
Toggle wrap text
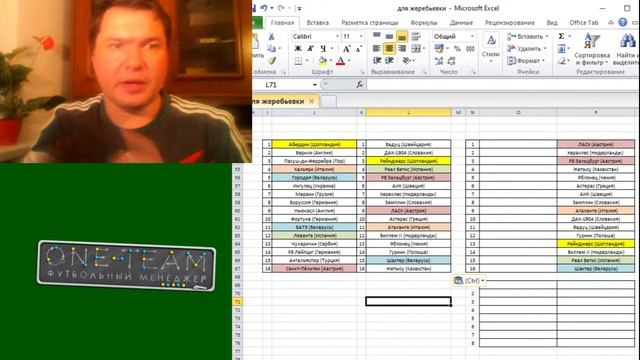coord(416,37)
